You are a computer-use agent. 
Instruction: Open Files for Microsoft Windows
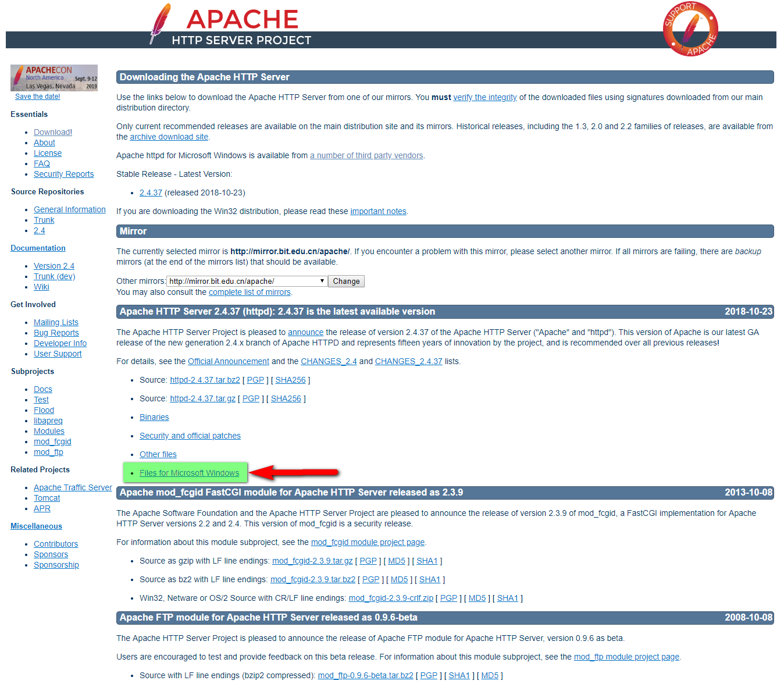[x=189, y=473]
